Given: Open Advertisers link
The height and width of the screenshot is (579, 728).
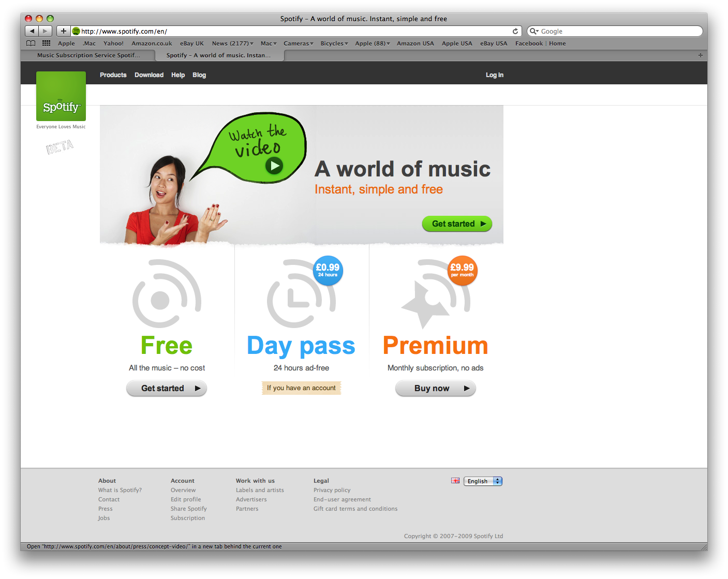Looking at the screenshot, I should (251, 499).
